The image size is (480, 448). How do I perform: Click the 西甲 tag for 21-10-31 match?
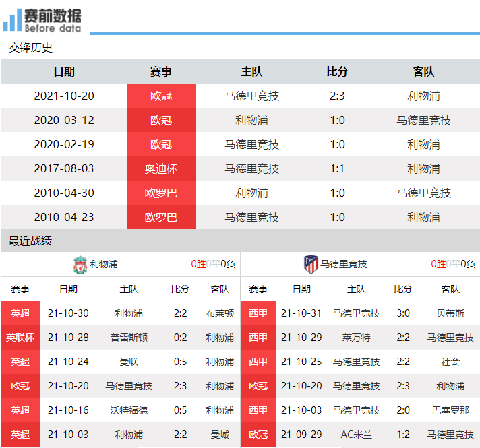coord(258,313)
